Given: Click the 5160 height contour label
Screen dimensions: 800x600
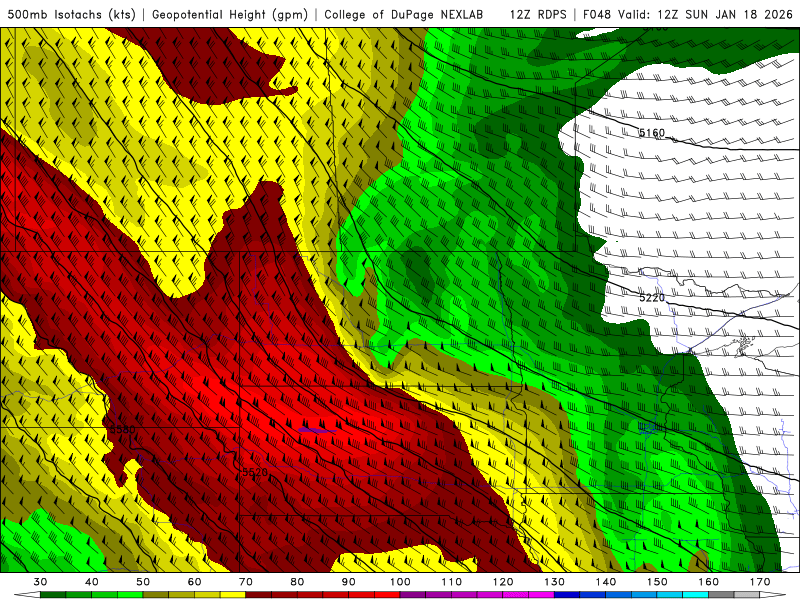Looking at the screenshot, I should click(652, 133).
